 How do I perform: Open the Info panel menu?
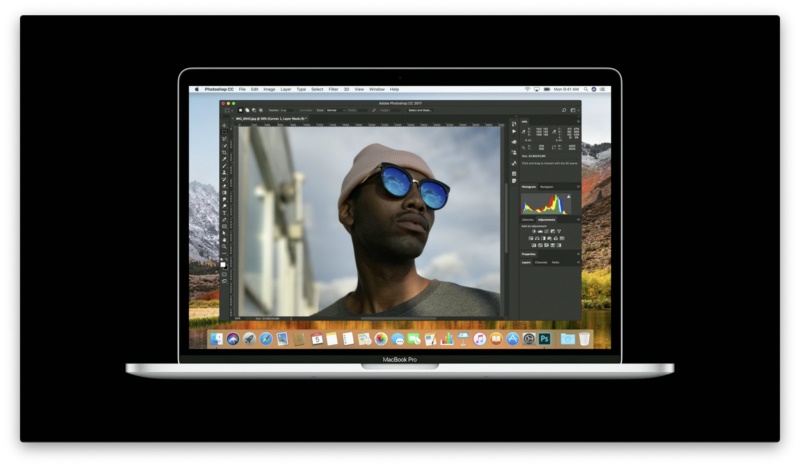(x=578, y=121)
